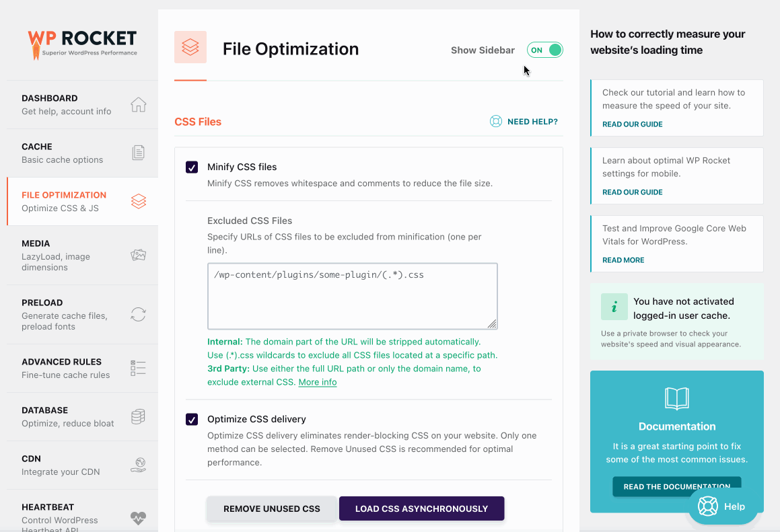Read guide about measuring site speed
The width and height of the screenshot is (780, 532).
632,124
